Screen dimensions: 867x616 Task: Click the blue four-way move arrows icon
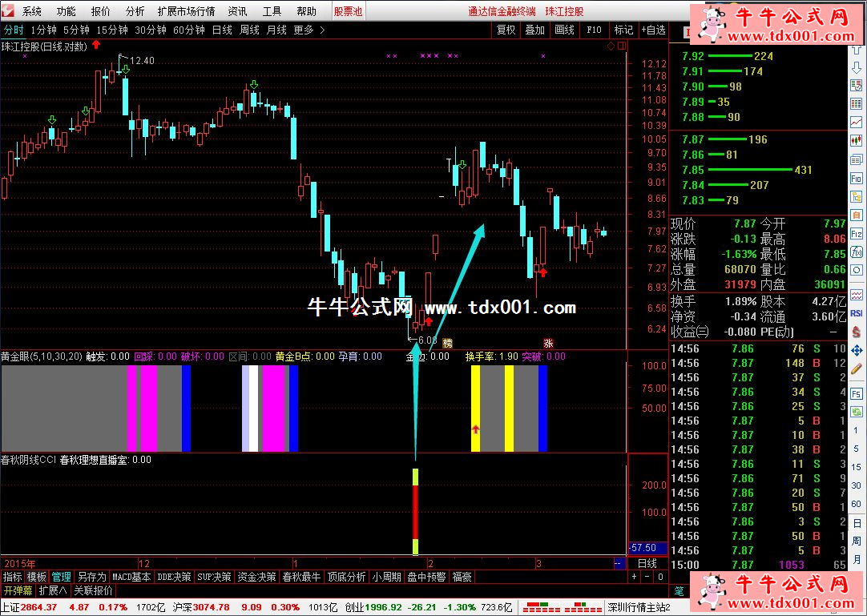(x=857, y=351)
